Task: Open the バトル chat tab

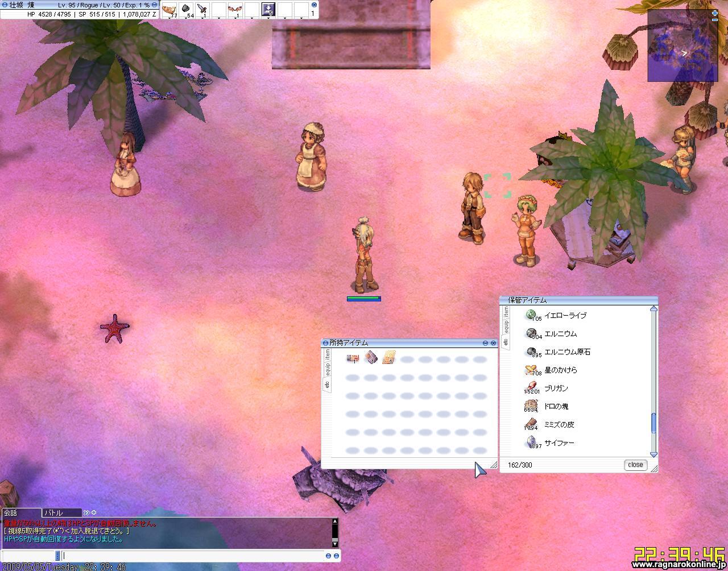Action: (x=61, y=512)
